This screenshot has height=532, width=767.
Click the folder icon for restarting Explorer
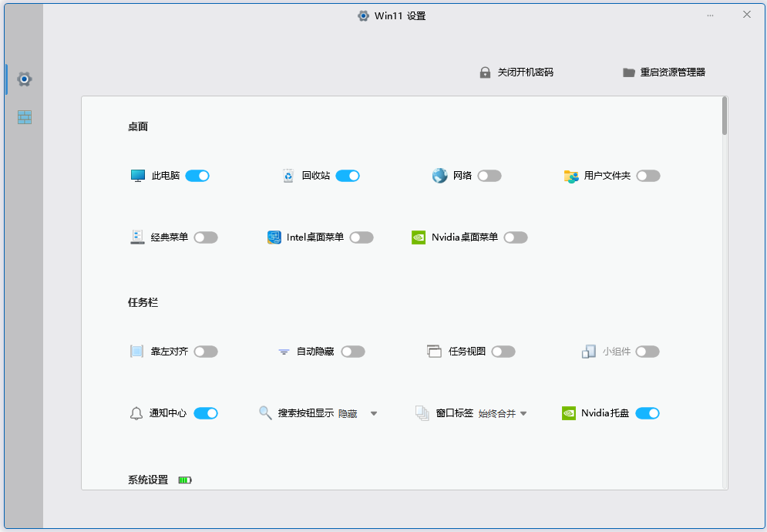coord(628,72)
